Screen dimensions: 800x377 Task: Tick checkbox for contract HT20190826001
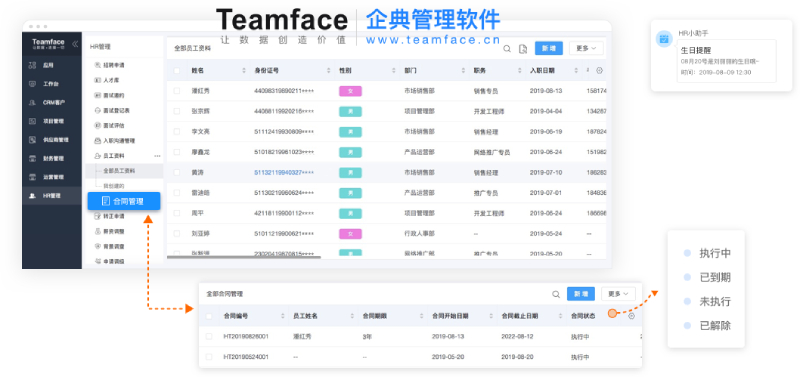pos(209,337)
